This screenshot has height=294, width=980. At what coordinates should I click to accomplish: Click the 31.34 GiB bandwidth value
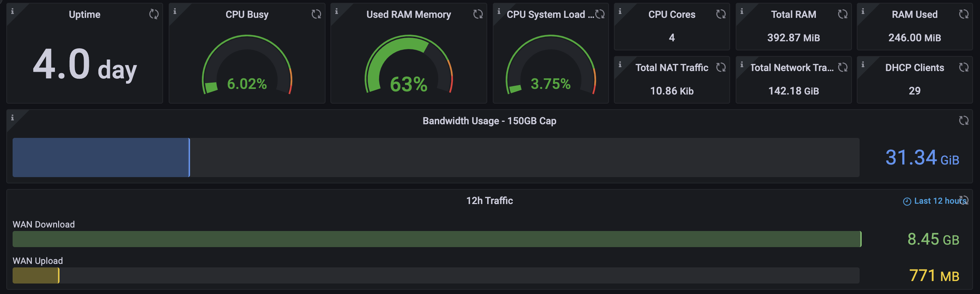pos(922,157)
